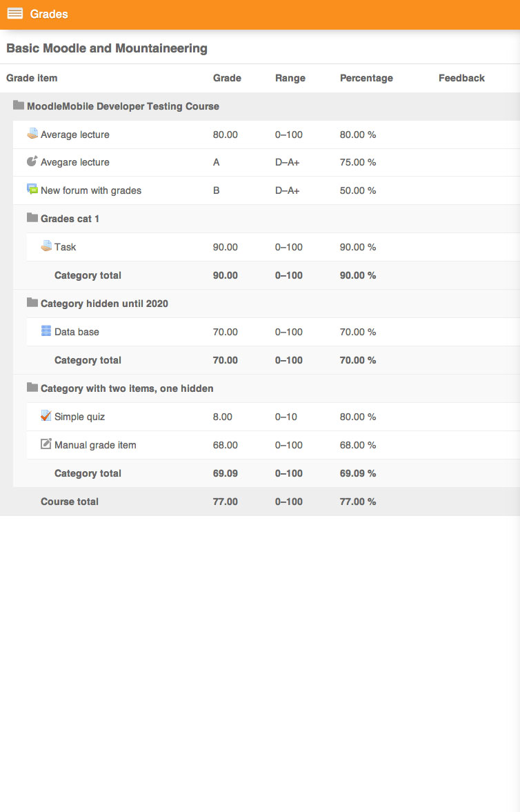Select the Course total row
The width and height of the screenshot is (520, 812).
pos(260,502)
